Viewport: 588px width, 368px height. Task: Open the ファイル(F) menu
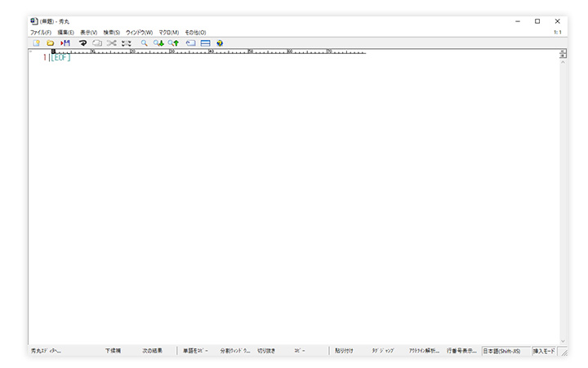[x=41, y=32]
